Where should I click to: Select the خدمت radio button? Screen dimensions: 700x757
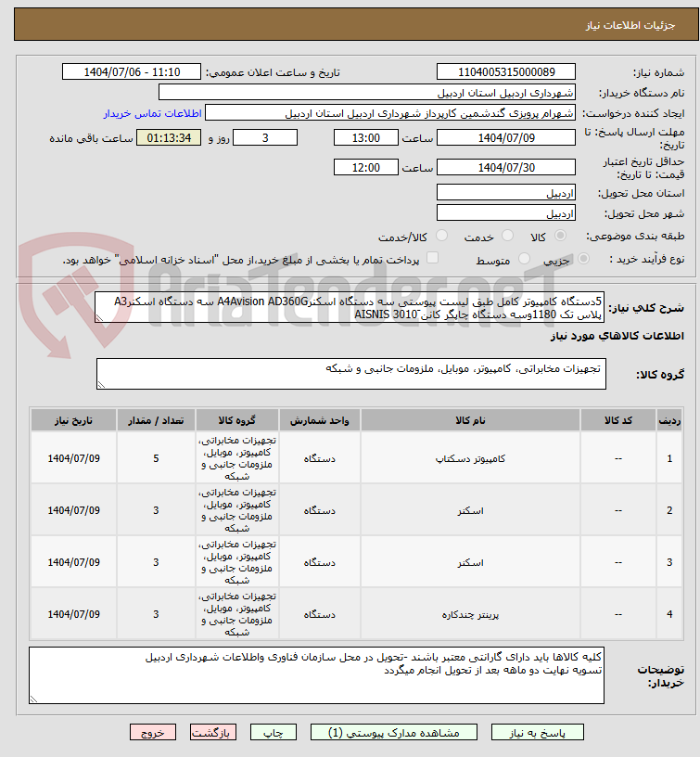pyautogui.click(x=507, y=236)
